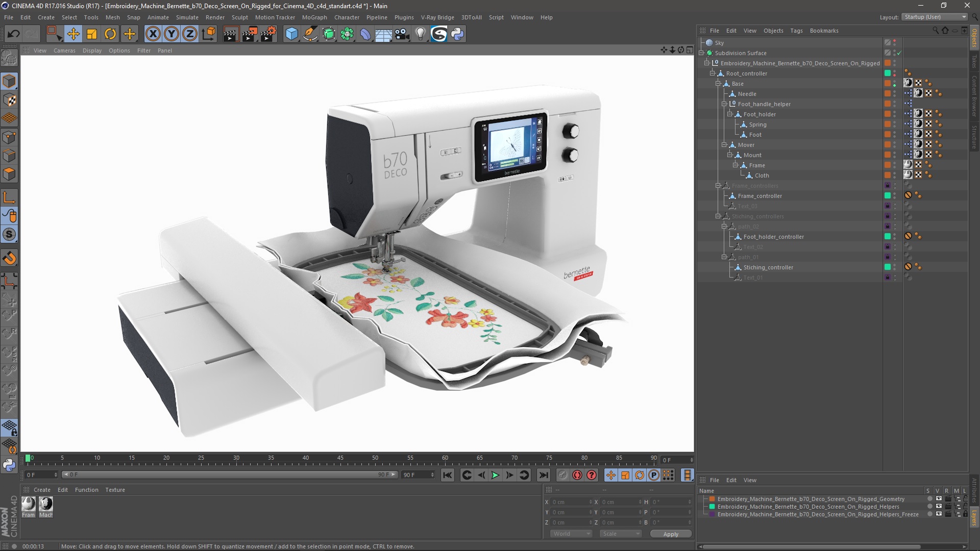This screenshot has height=551, width=980.
Task: Open the Character menu
Action: [x=347, y=17]
